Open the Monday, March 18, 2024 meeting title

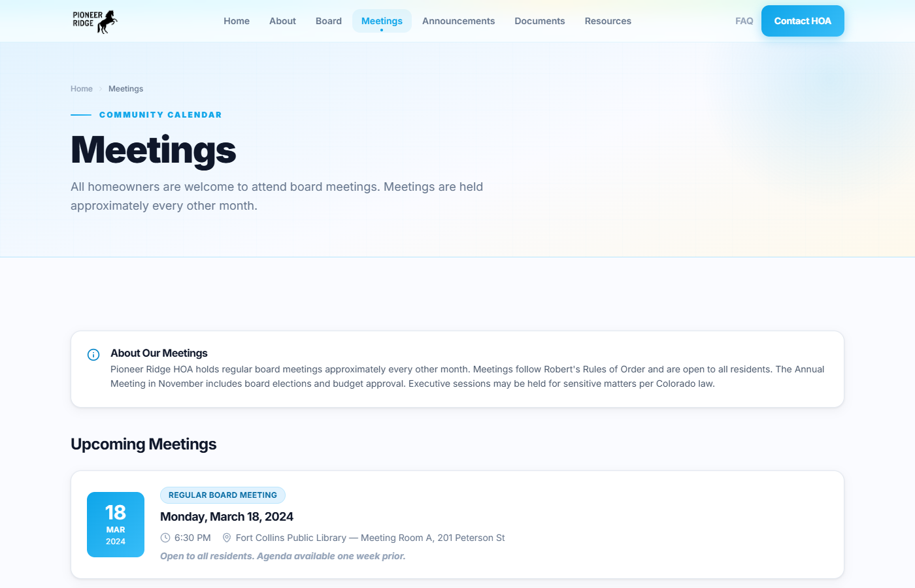[227, 517]
